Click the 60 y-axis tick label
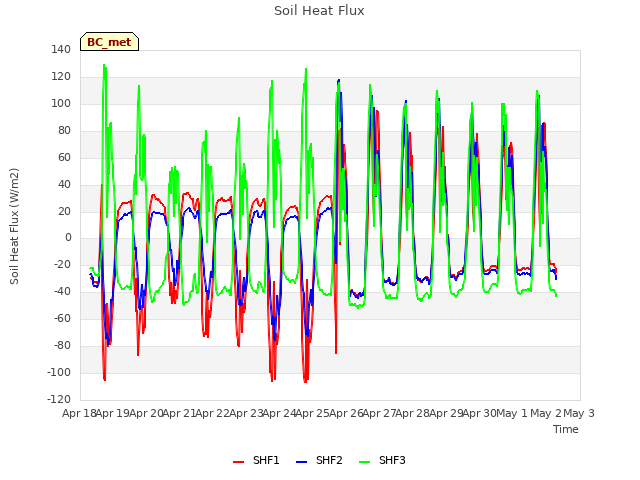 [x=64, y=157]
